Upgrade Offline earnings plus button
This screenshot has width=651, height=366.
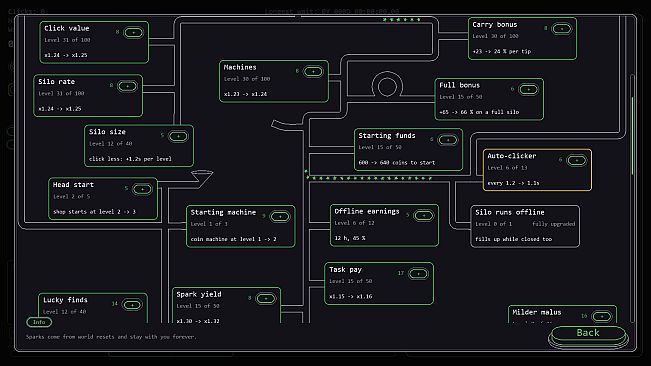tap(423, 215)
